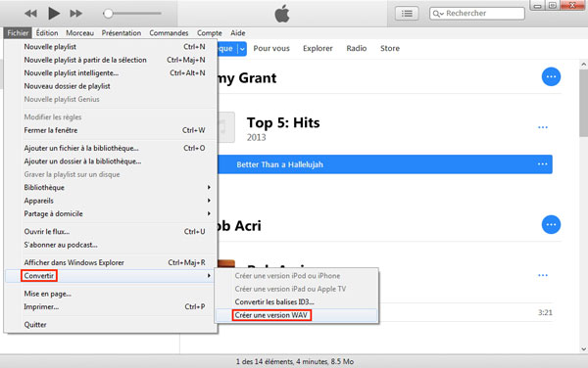Image resolution: width=588 pixels, height=368 pixels.
Task: Switch to Pour vous tab
Action: point(271,48)
